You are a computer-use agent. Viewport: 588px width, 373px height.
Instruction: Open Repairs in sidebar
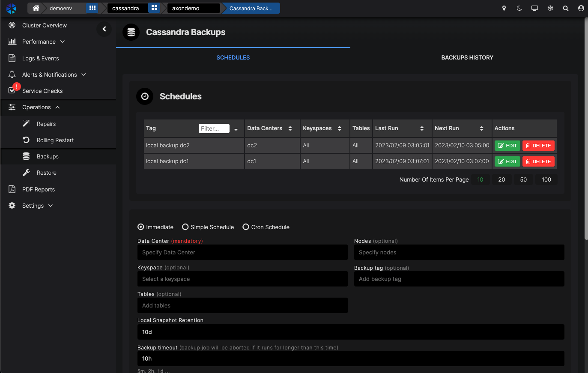(46, 124)
